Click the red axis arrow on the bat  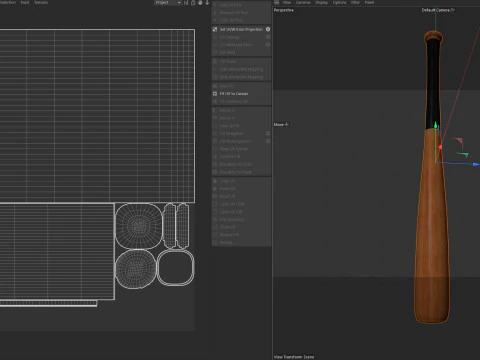click(x=440, y=147)
